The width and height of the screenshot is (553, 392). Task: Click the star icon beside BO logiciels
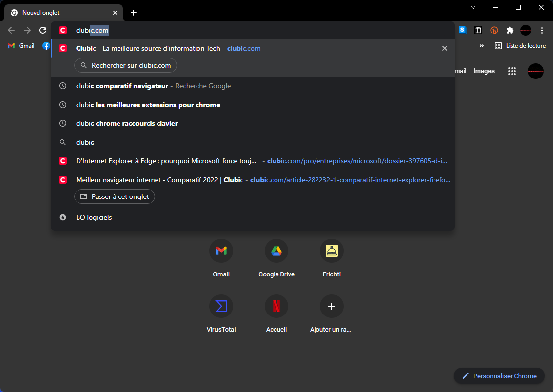pos(63,218)
